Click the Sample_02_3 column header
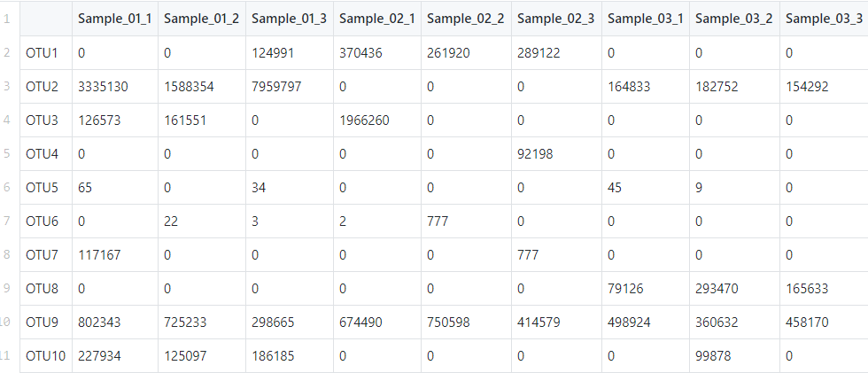Image resolution: width=868 pixels, height=373 pixels. (556, 19)
